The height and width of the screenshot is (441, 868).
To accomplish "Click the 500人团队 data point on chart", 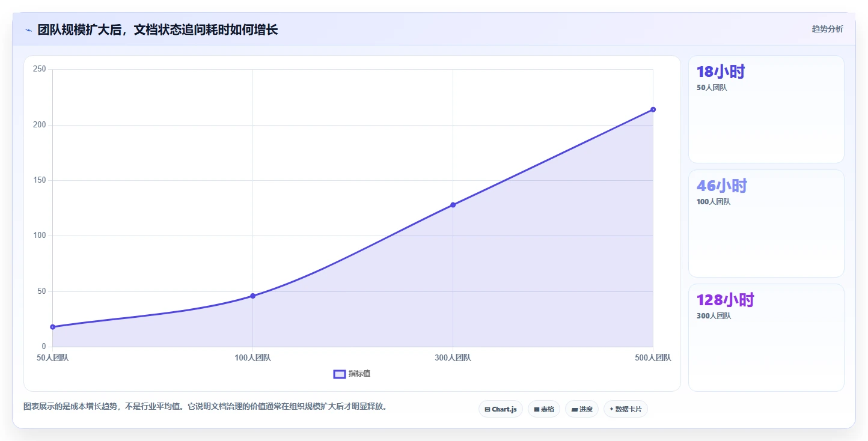I will [x=653, y=109].
